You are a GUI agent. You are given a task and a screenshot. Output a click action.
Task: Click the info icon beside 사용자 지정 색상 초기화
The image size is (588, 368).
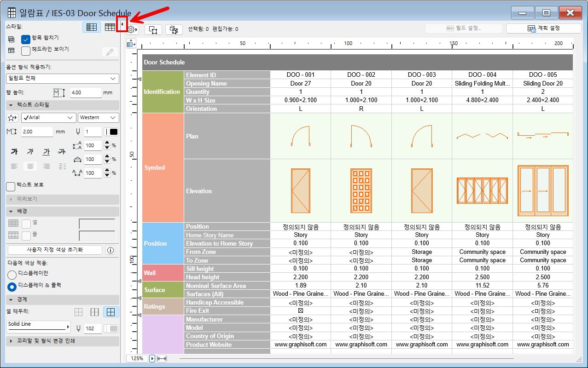tap(110, 250)
